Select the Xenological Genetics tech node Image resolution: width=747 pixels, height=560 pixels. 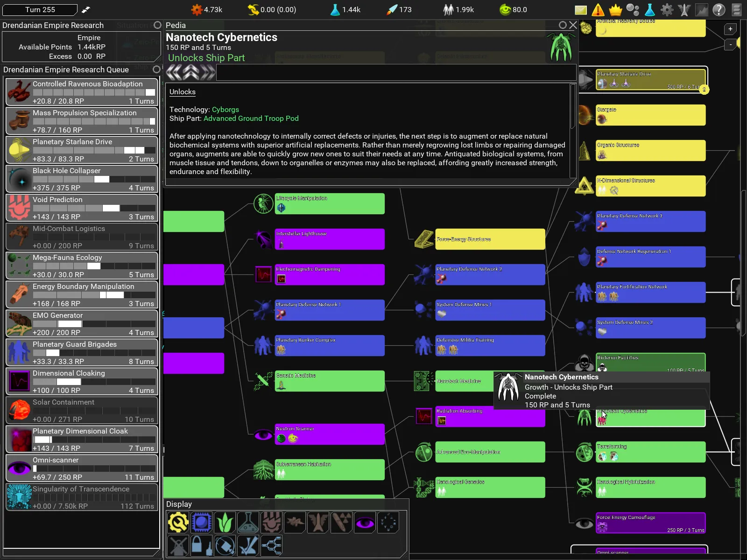(490, 487)
